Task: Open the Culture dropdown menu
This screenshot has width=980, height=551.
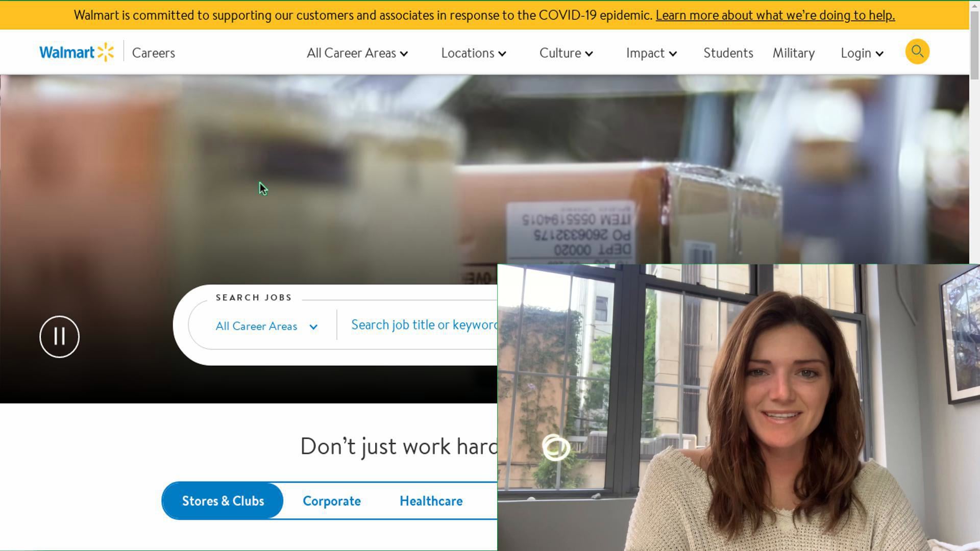Action: coord(566,53)
